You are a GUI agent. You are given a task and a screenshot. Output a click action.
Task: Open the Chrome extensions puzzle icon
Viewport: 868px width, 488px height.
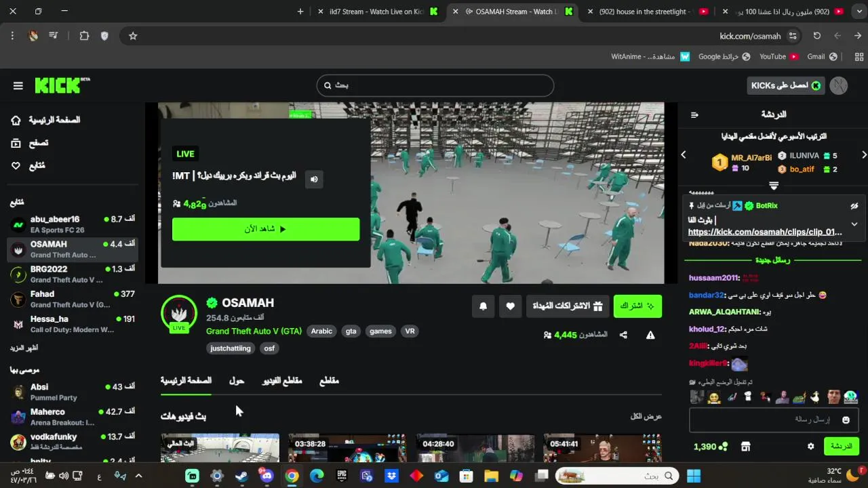pyautogui.click(x=84, y=36)
